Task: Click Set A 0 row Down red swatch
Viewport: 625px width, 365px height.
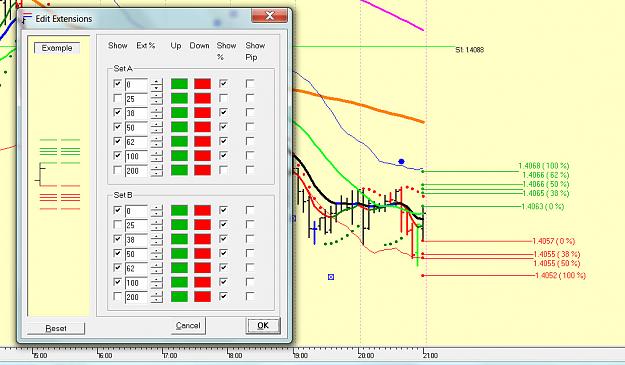Action: coord(202,84)
